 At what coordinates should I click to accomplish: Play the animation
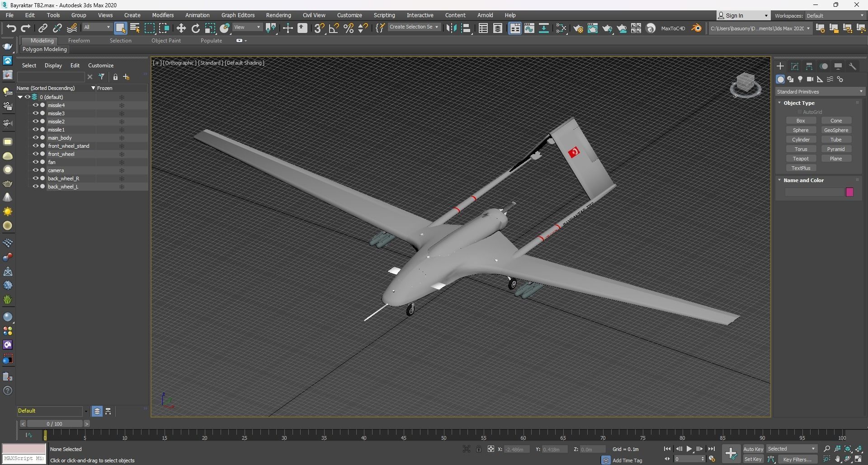[x=689, y=449]
